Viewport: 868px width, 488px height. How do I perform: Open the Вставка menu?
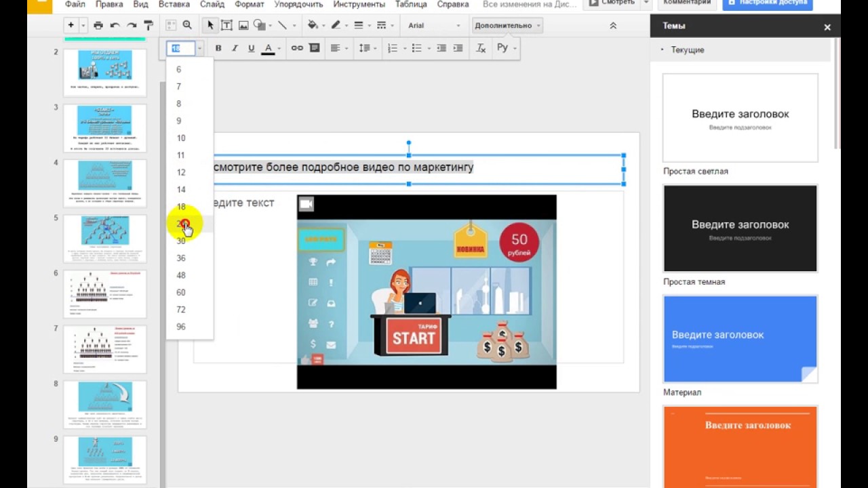tap(174, 5)
